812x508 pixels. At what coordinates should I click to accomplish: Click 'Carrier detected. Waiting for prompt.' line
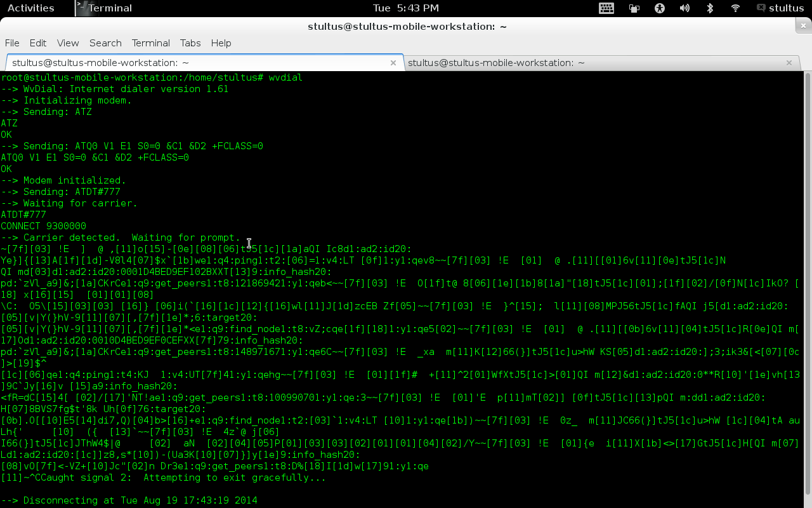click(121, 237)
